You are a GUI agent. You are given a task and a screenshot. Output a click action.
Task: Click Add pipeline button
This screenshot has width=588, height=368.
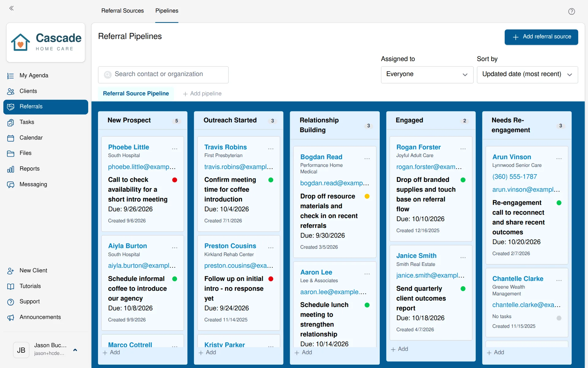[x=202, y=94]
